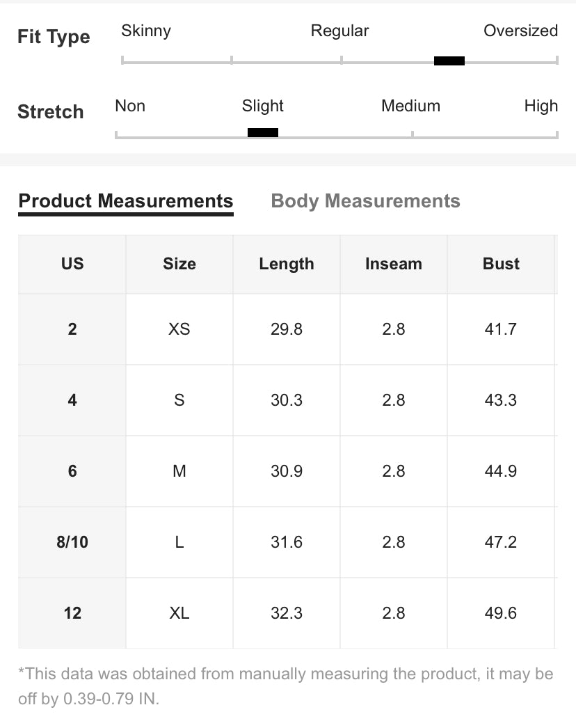
Task: Click the High stretch label
Action: tap(541, 106)
